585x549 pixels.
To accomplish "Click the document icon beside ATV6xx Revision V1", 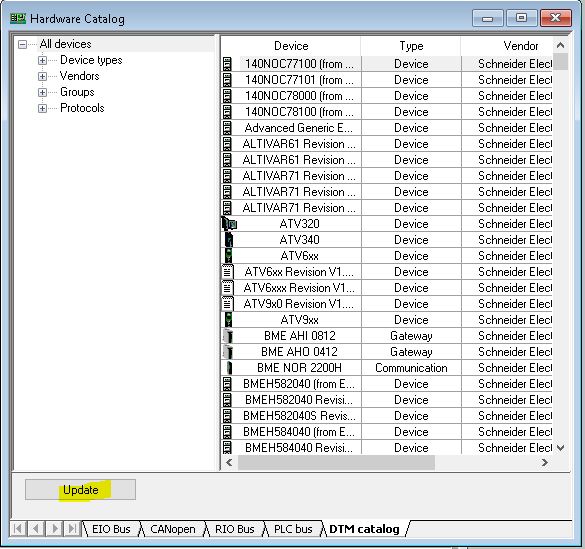I will [x=228, y=272].
